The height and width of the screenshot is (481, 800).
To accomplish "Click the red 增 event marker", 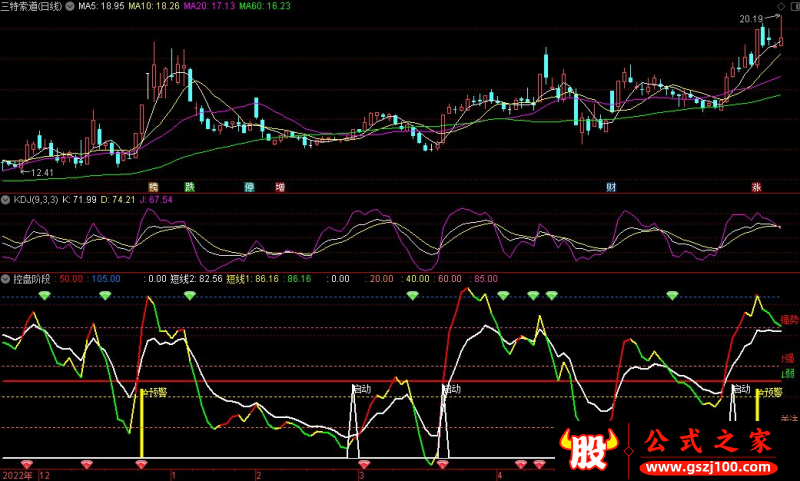I will (x=280, y=187).
